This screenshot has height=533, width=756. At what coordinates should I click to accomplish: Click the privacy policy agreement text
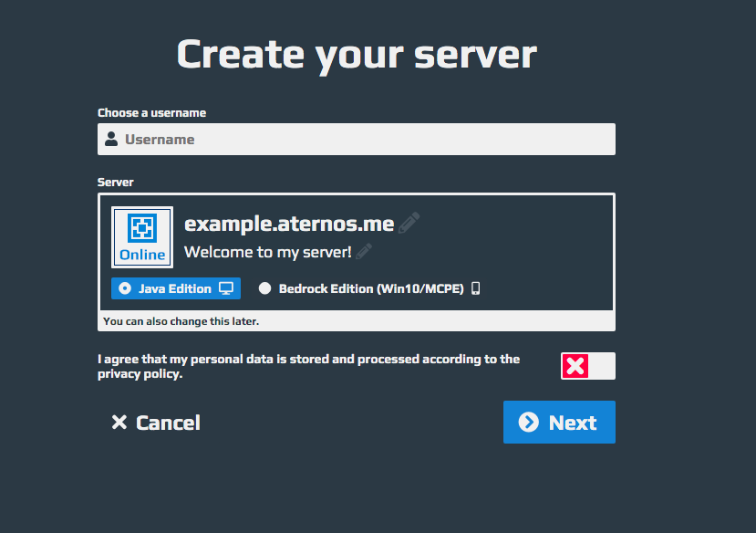click(x=308, y=366)
